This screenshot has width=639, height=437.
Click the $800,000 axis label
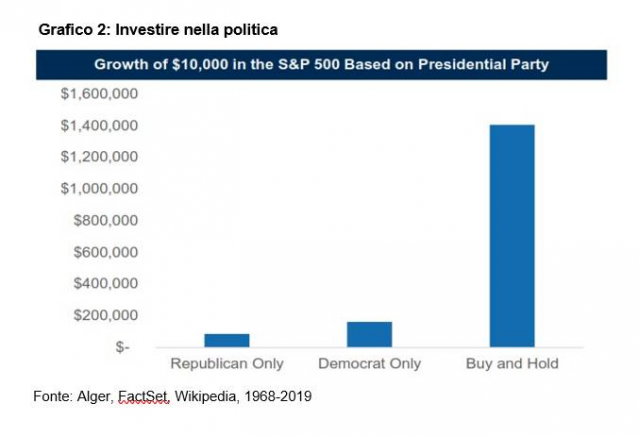pyautogui.click(x=106, y=220)
